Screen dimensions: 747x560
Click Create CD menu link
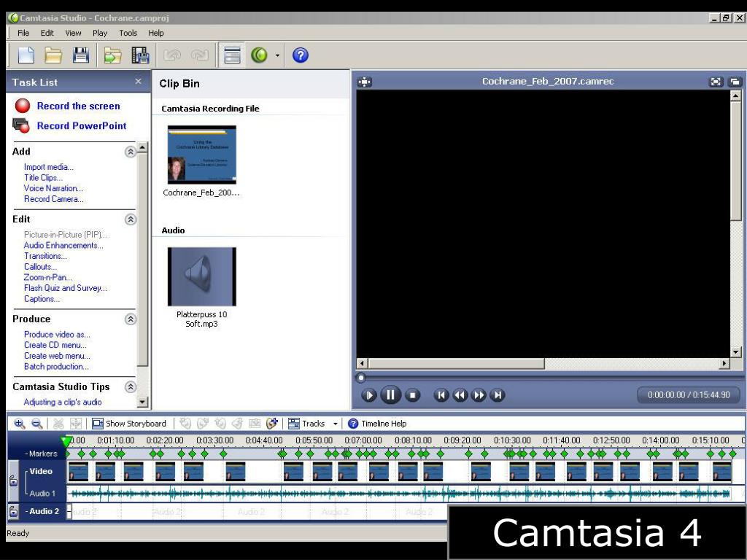click(x=55, y=345)
